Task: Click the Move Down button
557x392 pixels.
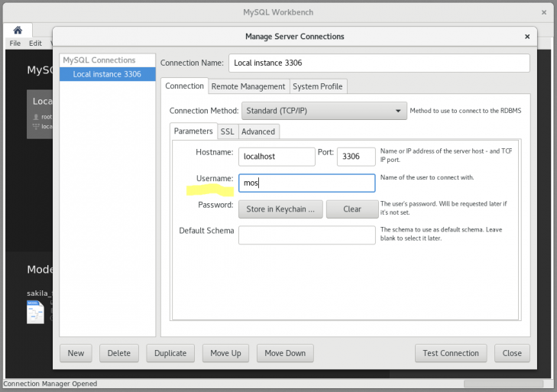Action: point(285,353)
